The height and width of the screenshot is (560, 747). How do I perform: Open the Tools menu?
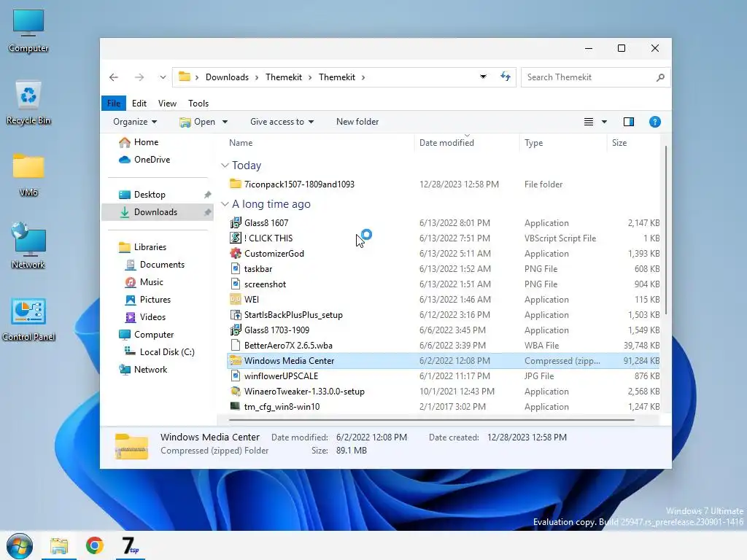[x=198, y=104]
